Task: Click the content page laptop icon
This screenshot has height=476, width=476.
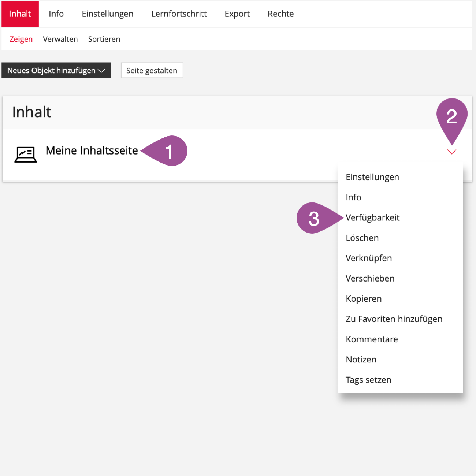Action: point(26,154)
